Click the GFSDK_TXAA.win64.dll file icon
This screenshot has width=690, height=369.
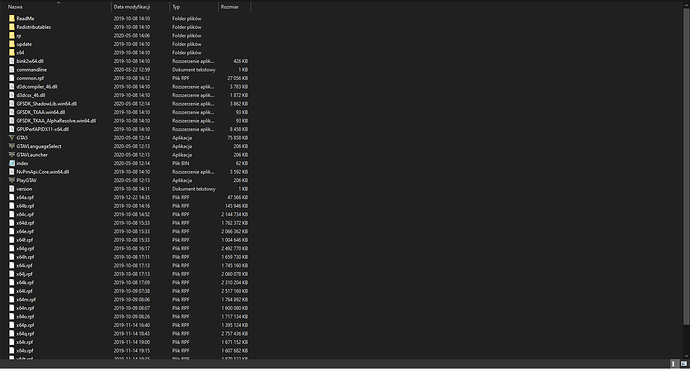[12, 112]
